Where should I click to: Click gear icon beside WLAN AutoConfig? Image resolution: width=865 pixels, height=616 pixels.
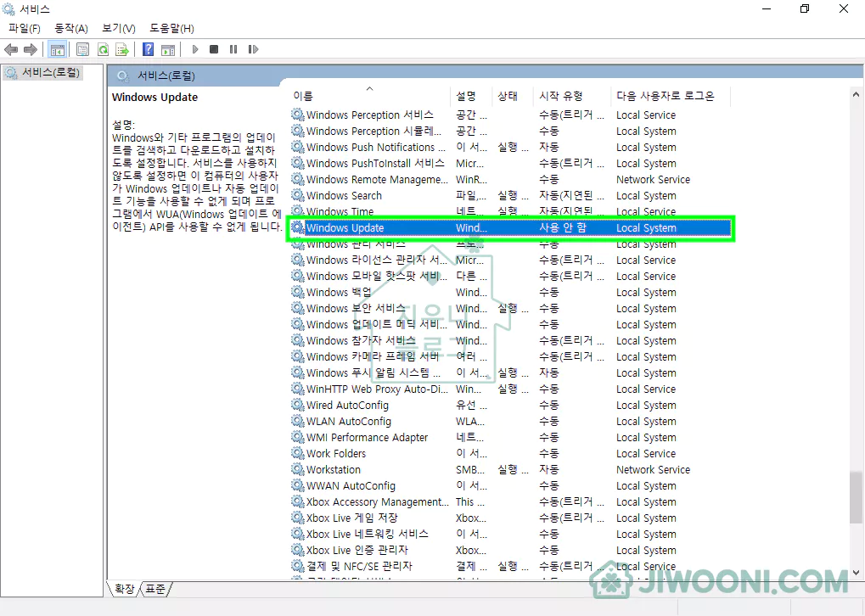(x=298, y=422)
